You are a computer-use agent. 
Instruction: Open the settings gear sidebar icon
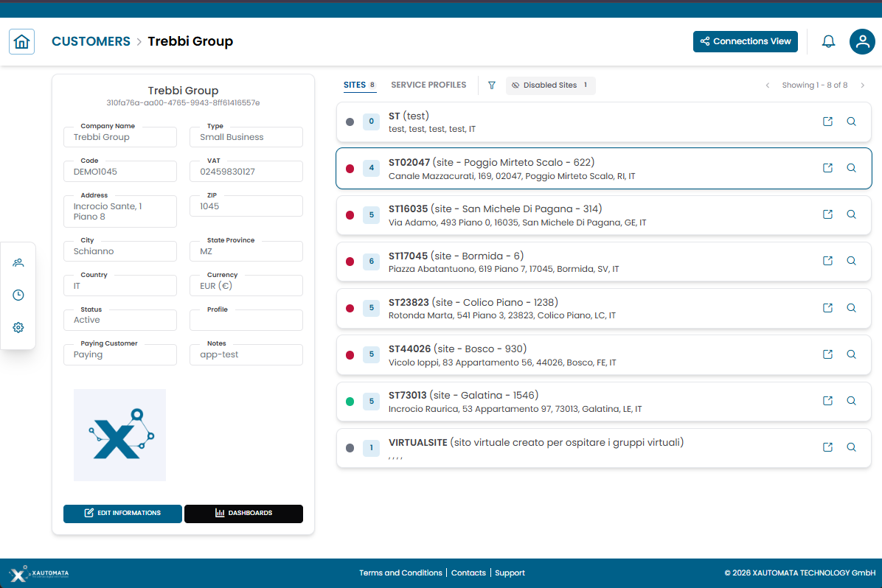tap(18, 327)
